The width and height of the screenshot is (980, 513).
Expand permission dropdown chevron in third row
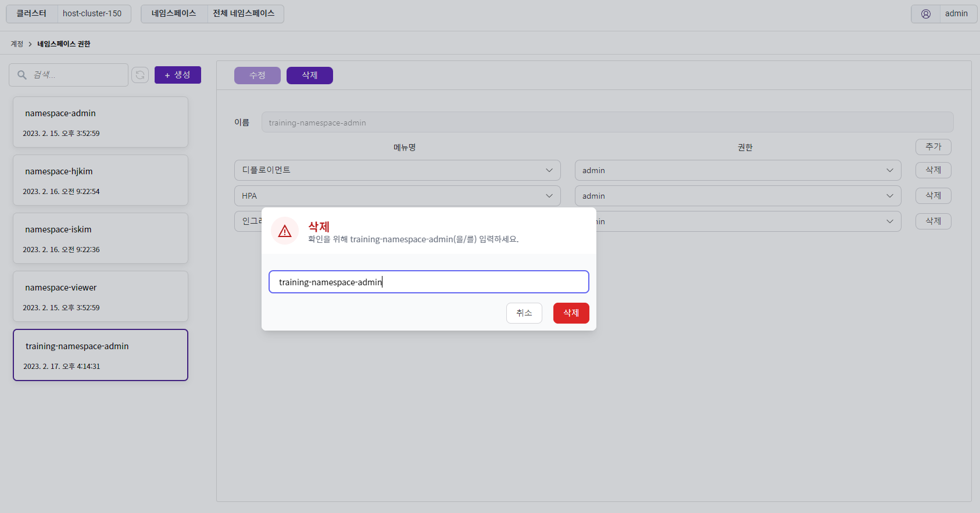(x=890, y=221)
